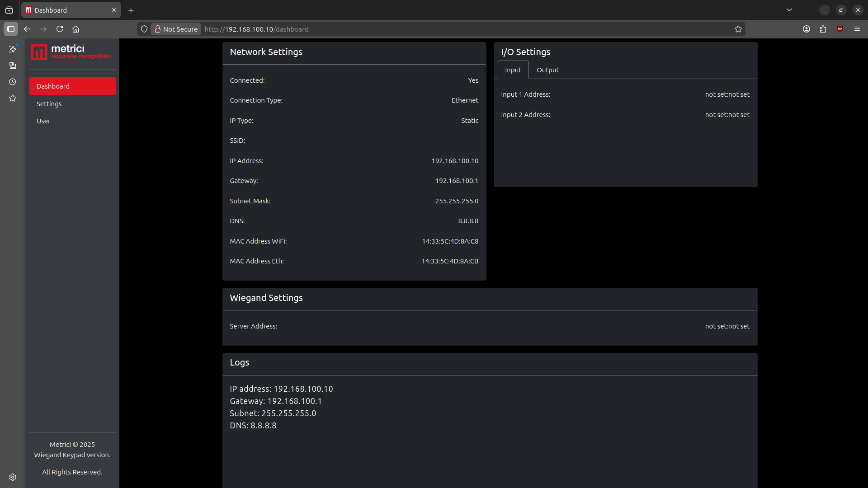Open the uBlock Origin extension icon

coord(840,29)
